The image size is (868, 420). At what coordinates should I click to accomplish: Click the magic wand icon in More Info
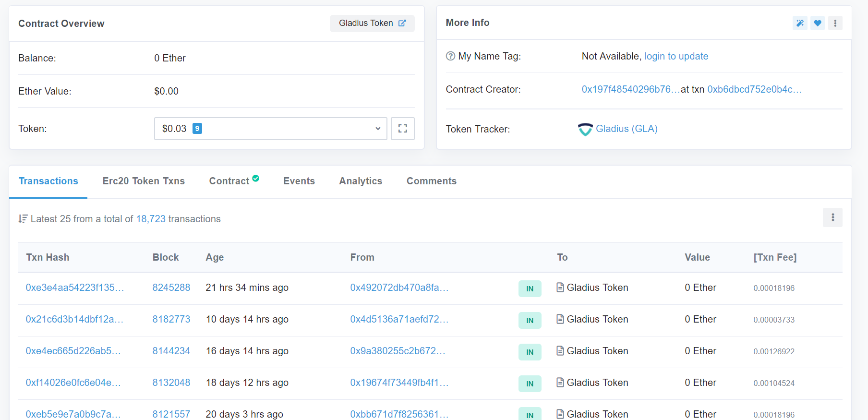point(800,23)
